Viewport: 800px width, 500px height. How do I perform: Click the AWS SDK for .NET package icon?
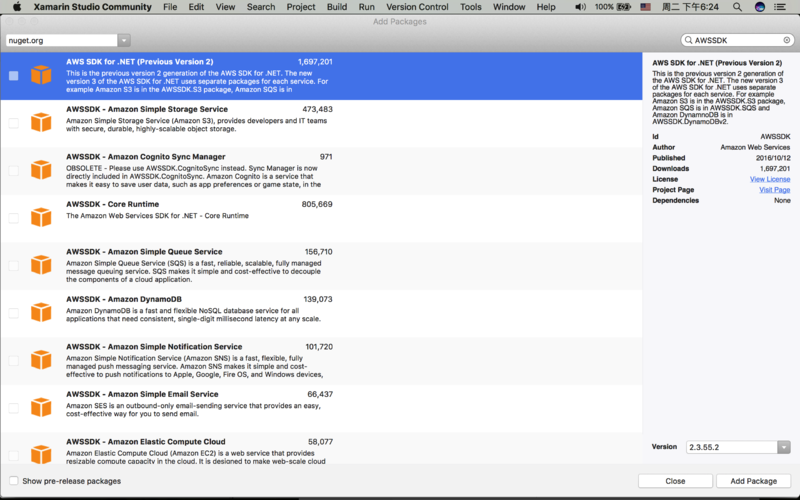click(41, 76)
